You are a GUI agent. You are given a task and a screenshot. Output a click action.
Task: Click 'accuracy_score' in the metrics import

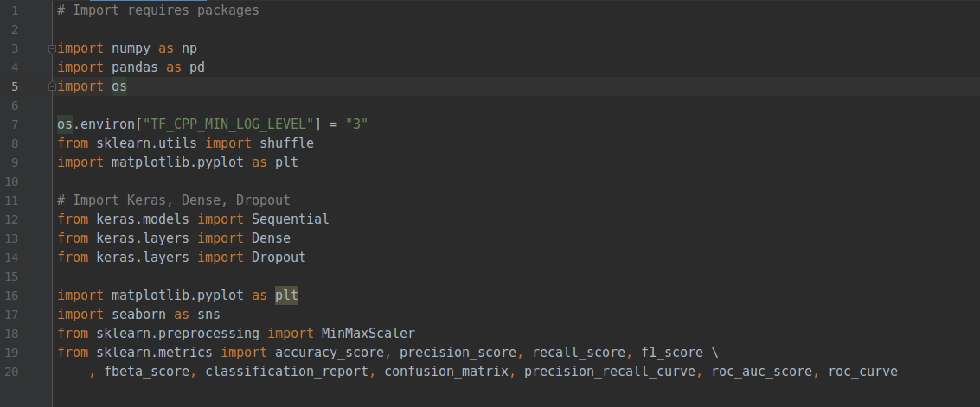pyautogui.click(x=329, y=353)
